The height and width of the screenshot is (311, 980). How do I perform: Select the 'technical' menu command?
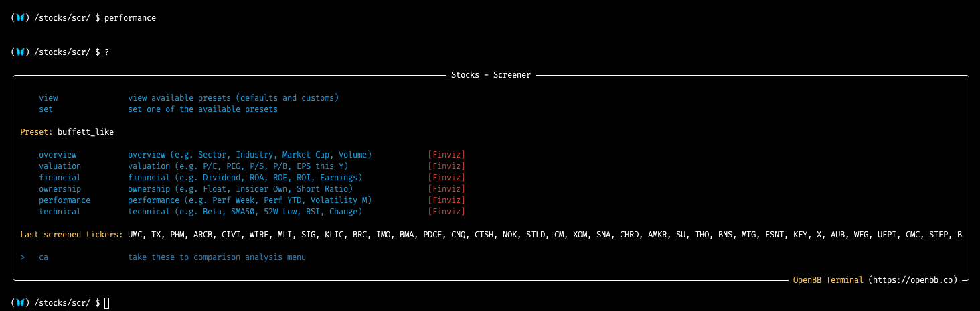pyautogui.click(x=60, y=212)
